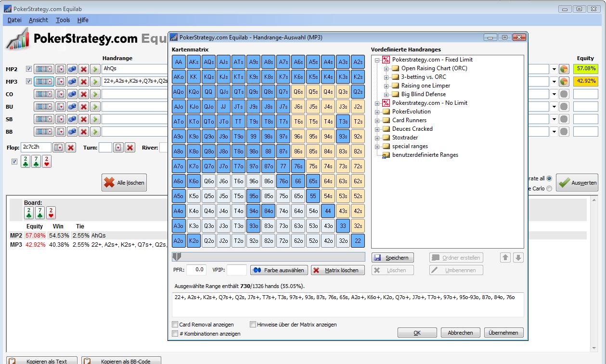Open the Ansicht menu
Screen dimensions: 606x364
(x=39, y=20)
